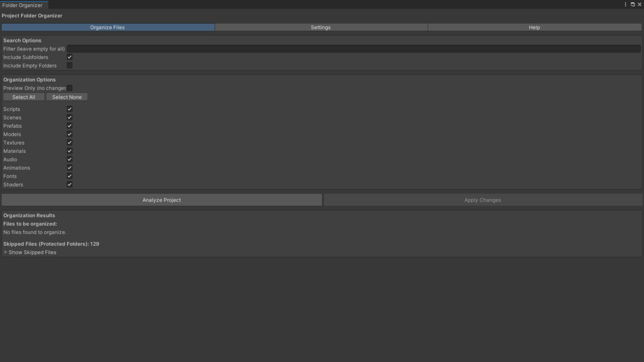This screenshot has height=362, width=644.
Task: Disable the Textures checkbox
Action: point(69,142)
